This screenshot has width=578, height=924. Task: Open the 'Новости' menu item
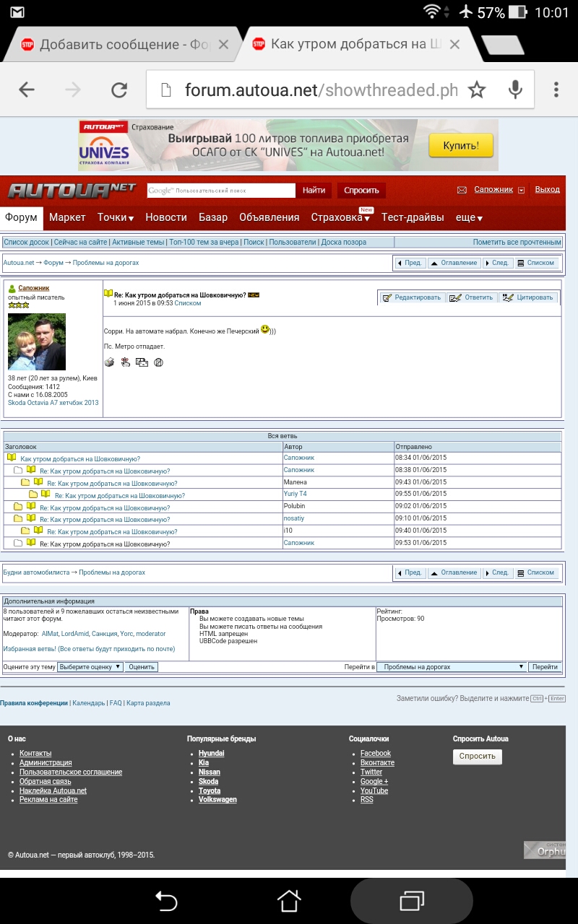[166, 217]
